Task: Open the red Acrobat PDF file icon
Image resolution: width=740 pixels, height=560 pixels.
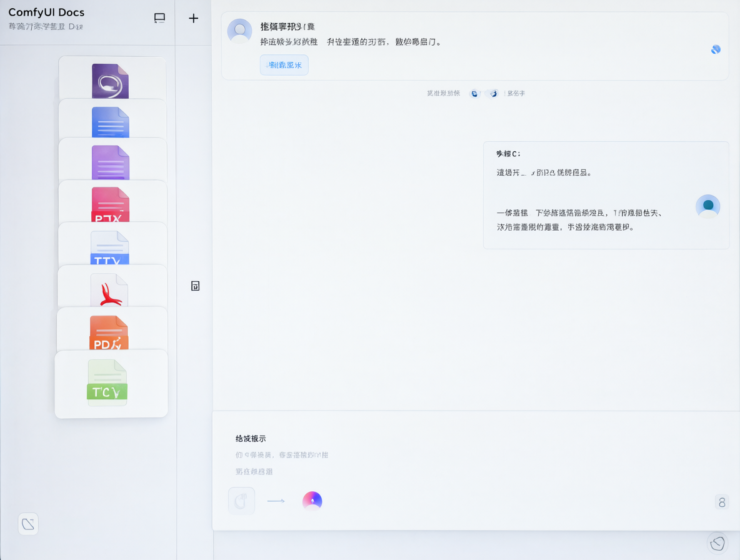Action: (109, 289)
